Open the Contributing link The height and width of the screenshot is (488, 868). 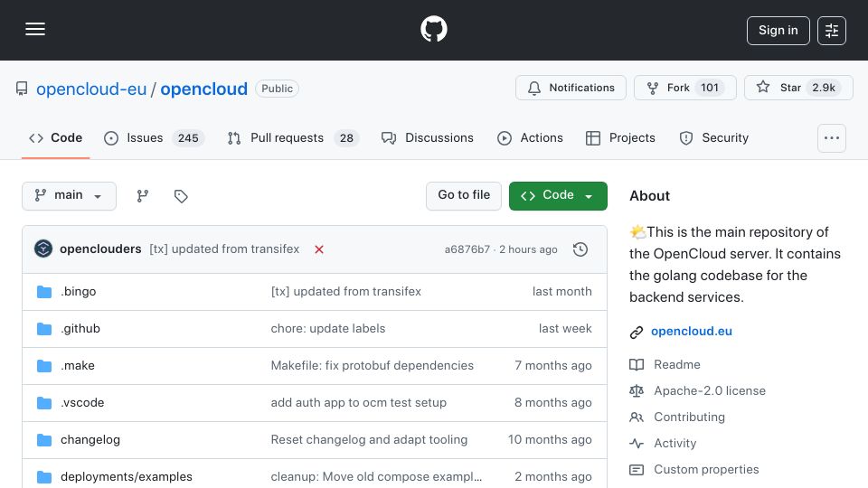click(689, 418)
